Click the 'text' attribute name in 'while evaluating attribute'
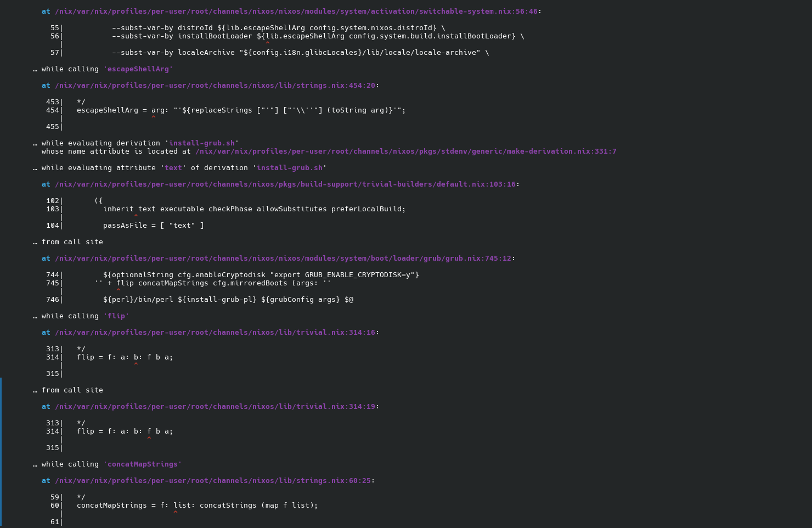 (x=173, y=167)
